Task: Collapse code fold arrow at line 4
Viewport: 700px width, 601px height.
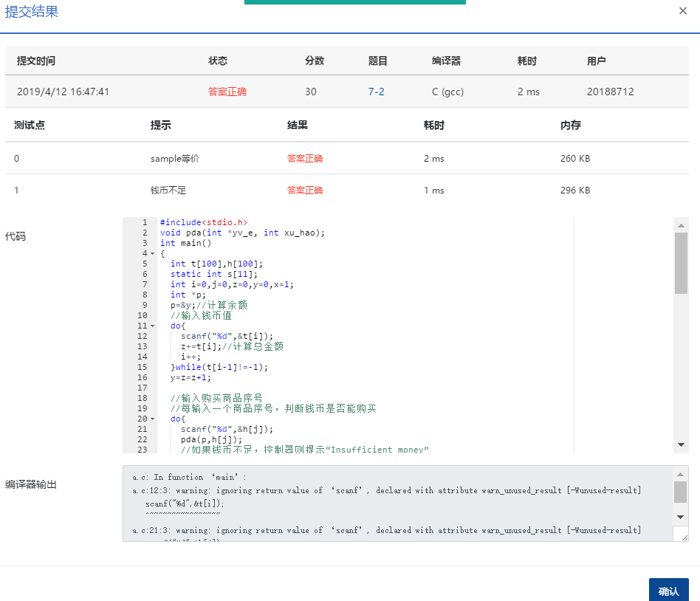Action: 153,254
